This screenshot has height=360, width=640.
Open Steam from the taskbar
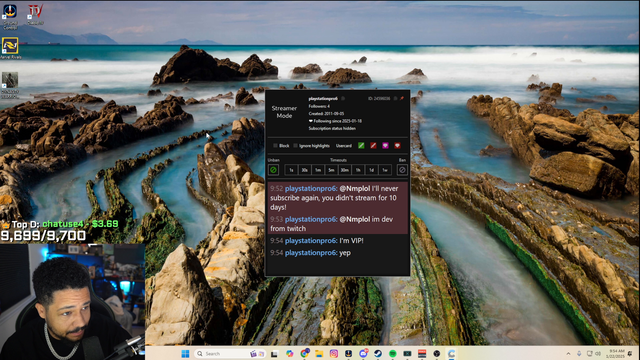(x=378, y=354)
